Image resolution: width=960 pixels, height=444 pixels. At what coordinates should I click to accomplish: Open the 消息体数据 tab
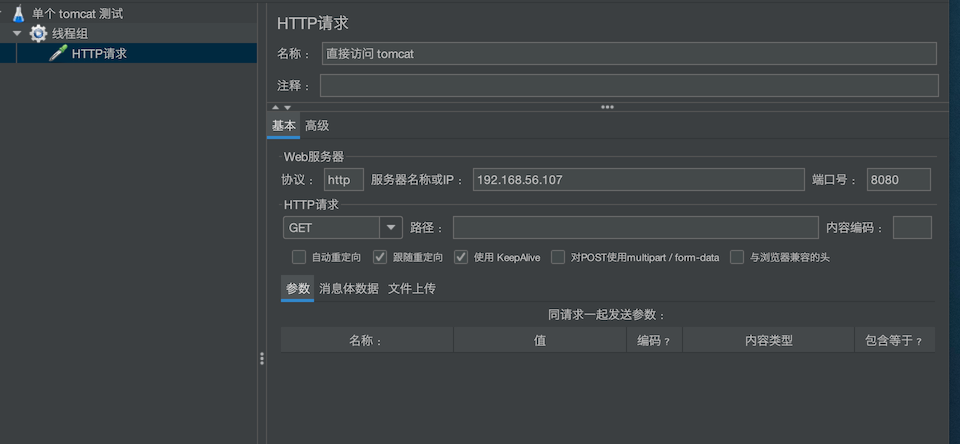click(348, 289)
